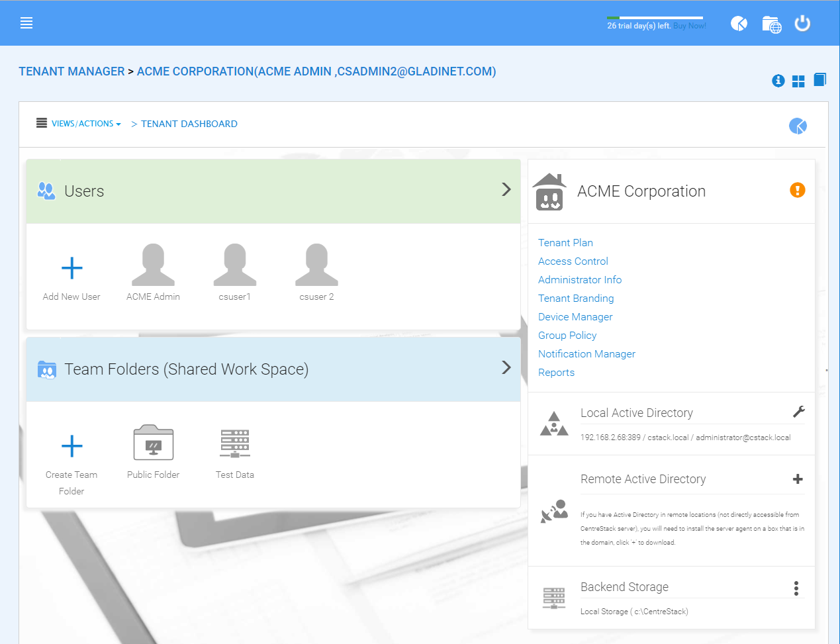Viewport: 840px width, 644px height.
Task: Click the Backend Storage heading
Action: (624, 587)
